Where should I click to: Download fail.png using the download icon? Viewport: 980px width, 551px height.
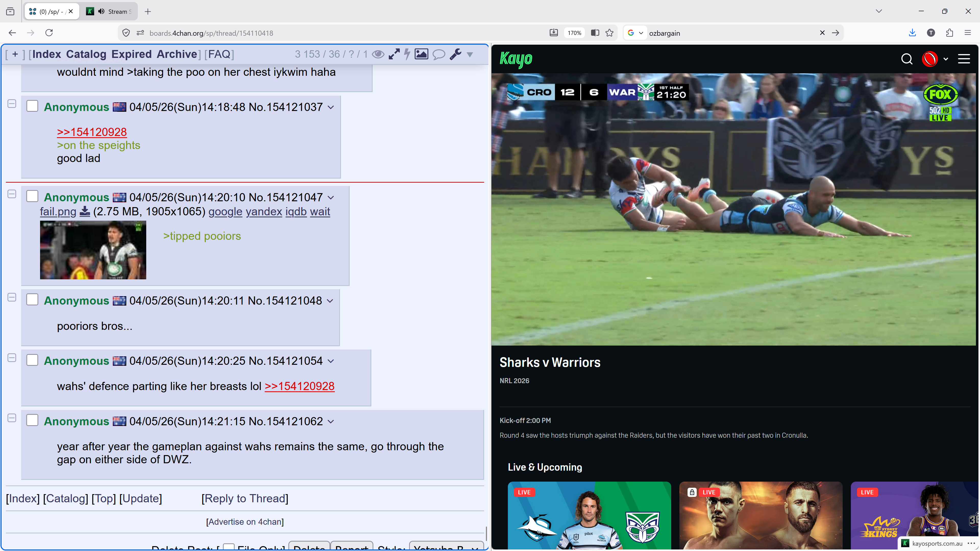pos(84,211)
